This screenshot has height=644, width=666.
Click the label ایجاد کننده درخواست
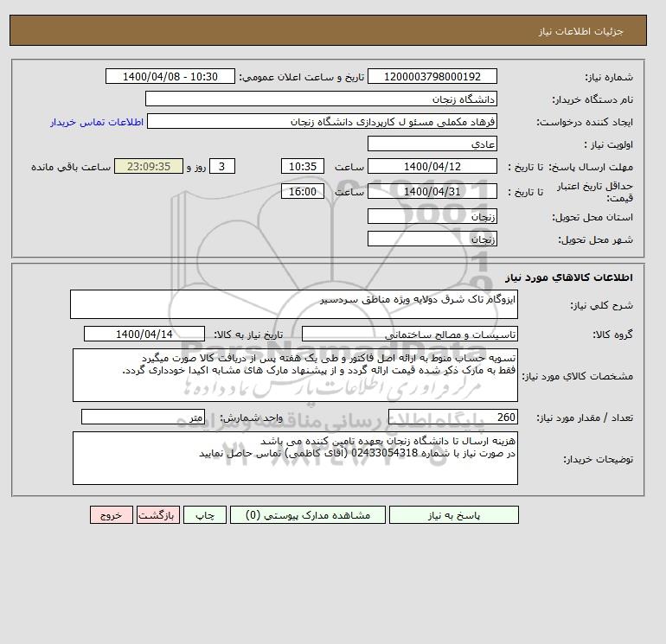tap(585, 122)
